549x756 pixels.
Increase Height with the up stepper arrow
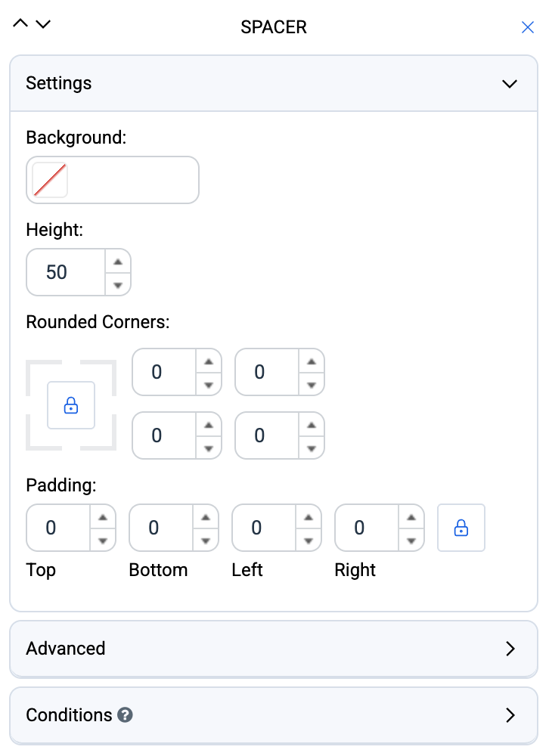[x=118, y=262]
